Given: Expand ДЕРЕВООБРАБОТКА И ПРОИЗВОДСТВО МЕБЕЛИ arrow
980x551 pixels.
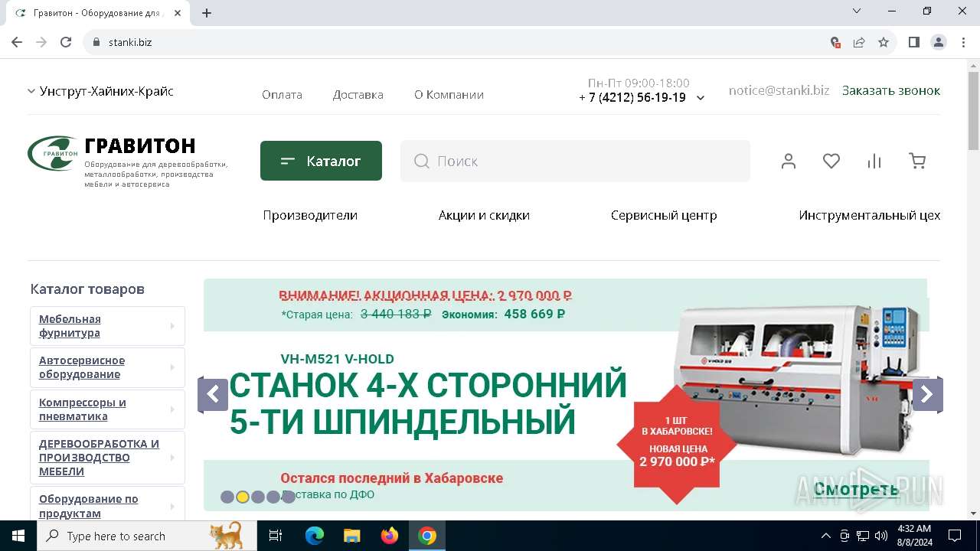Looking at the screenshot, I should tap(172, 458).
